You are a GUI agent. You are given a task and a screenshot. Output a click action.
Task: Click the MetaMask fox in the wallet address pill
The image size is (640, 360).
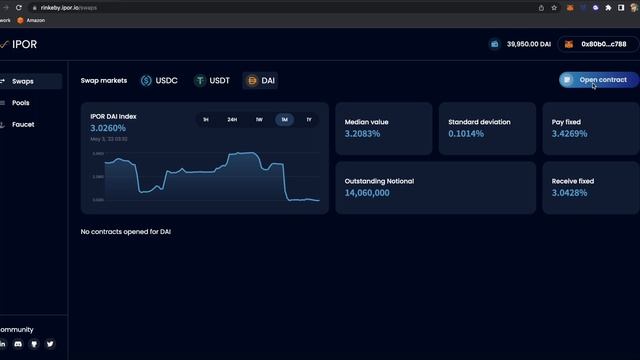click(x=569, y=44)
